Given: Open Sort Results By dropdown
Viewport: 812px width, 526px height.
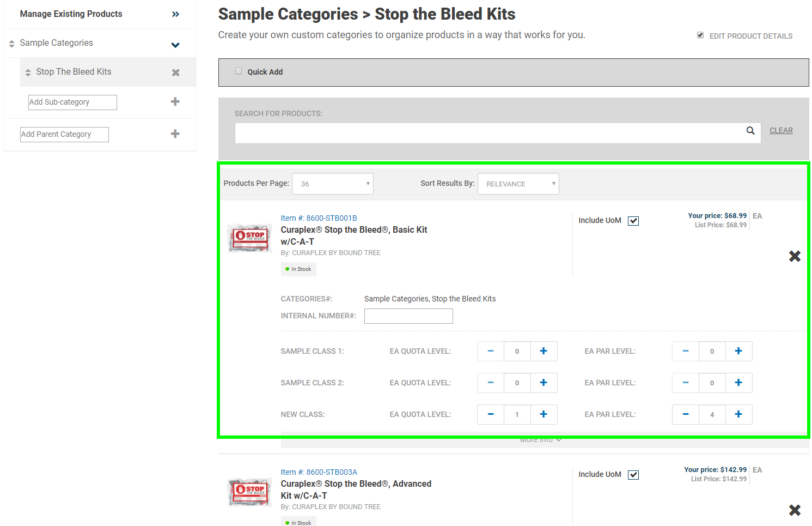Looking at the screenshot, I should pos(518,184).
